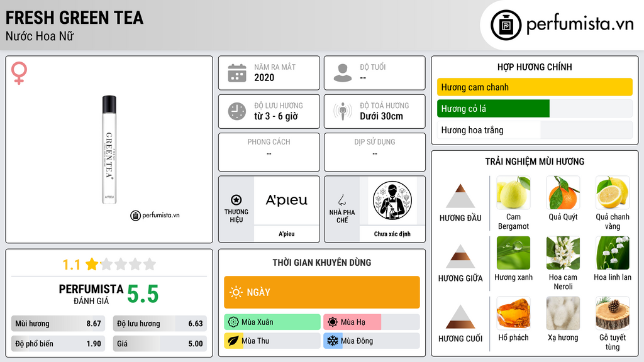644x362 pixels.
Task: Click the Mùa Thu season bar
Action: click(272, 341)
